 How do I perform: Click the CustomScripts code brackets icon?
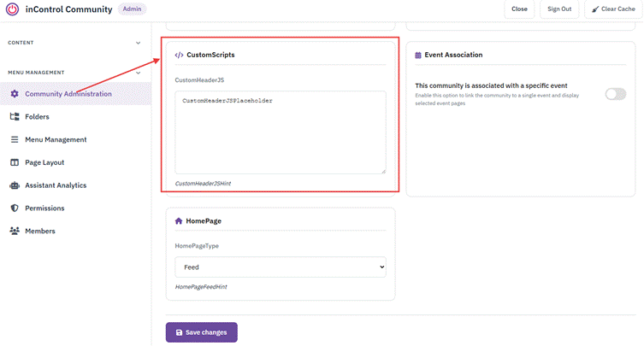(179, 55)
